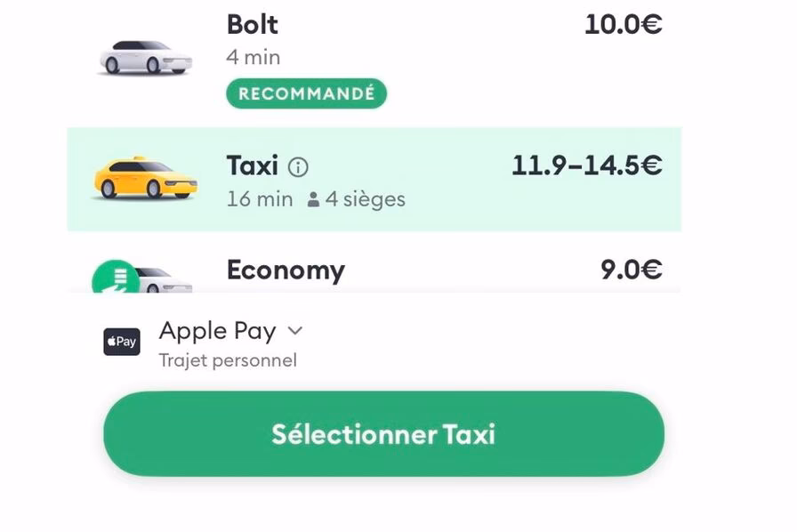Tap the Economy 9.0€ price
This screenshot has width=797, height=532.
(x=631, y=270)
